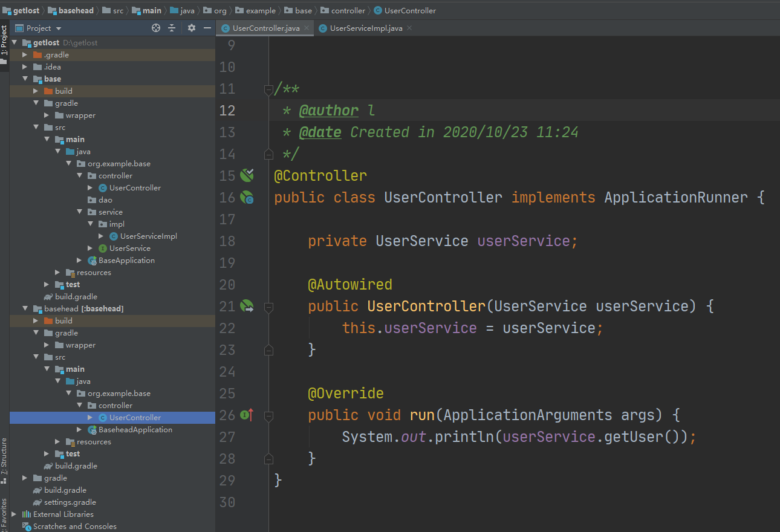Click @Controller annotation in code
This screenshot has width=780, height=532.
point(320,176)
